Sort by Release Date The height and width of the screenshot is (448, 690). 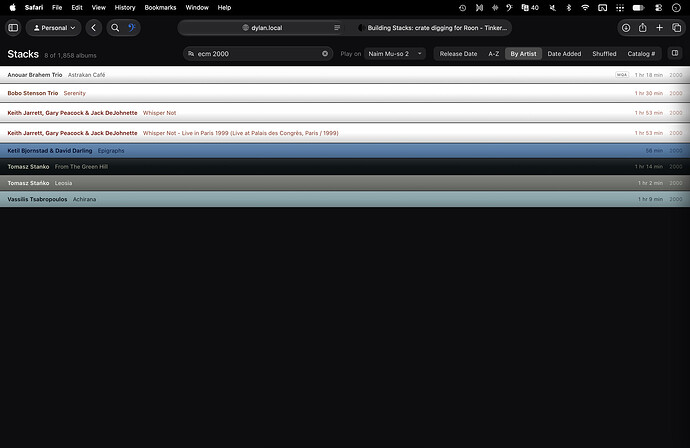coord(458,54)
